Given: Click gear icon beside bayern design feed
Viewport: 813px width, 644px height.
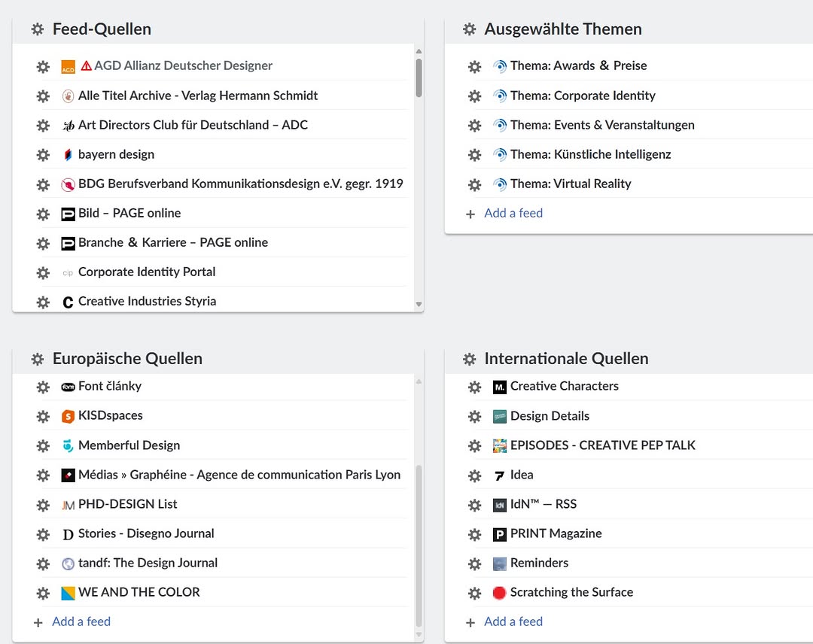Looking at the screenshot, I should click(43, 154).
